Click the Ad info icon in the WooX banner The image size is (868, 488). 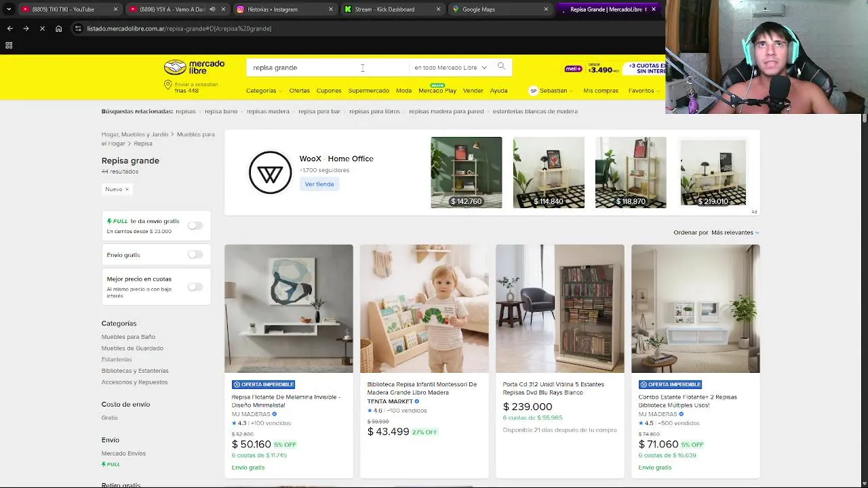pos(754,211)
